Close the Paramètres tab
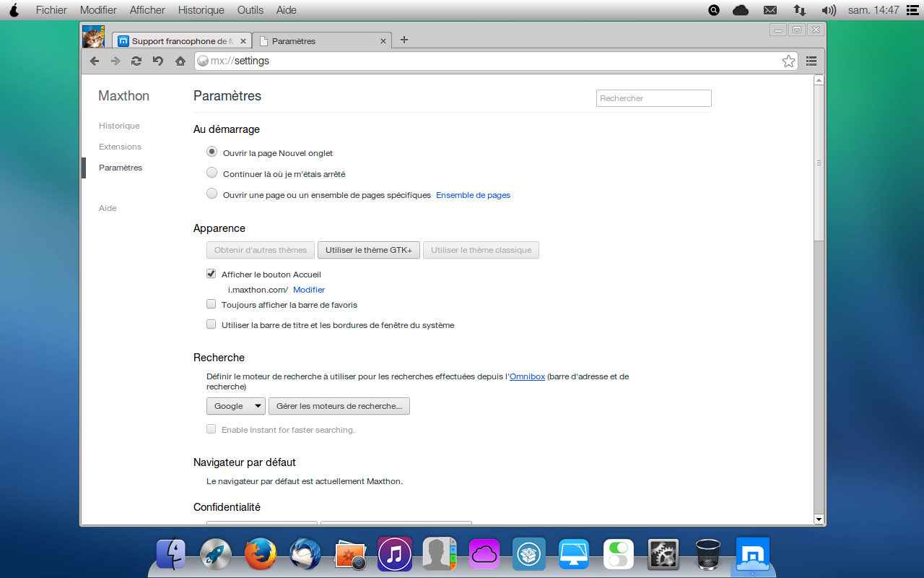924x578 pixels. pos(384,41)
